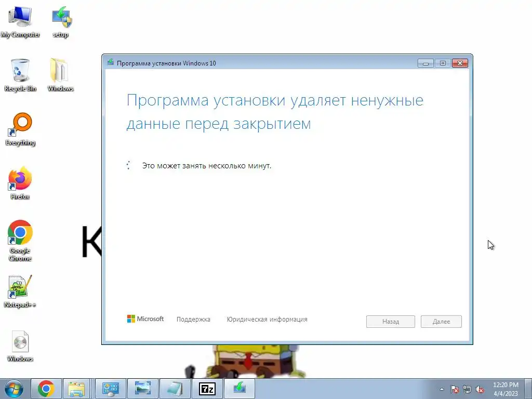Viewport: 532px width, 399px height.
Task: Open the Windows disc image file icon
Action: click(x=20, y=346)
